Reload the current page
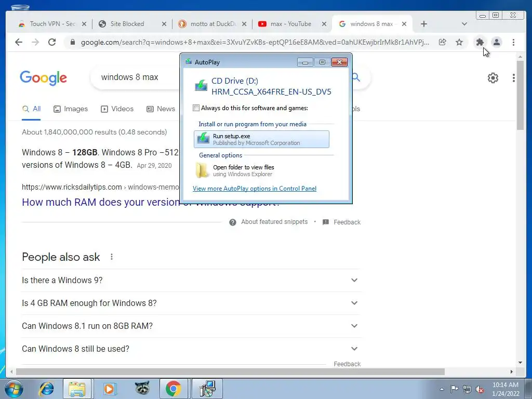 tap(52, 42)
